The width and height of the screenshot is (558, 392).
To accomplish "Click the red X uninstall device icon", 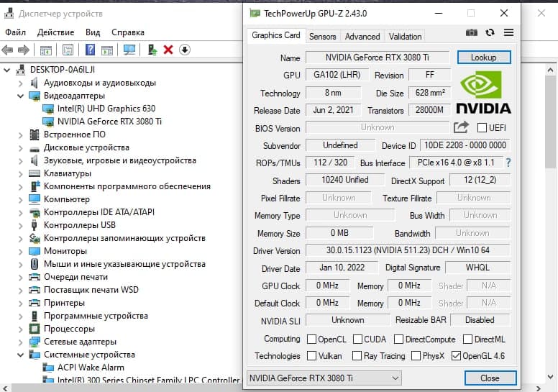I will [x=168, y=50].
